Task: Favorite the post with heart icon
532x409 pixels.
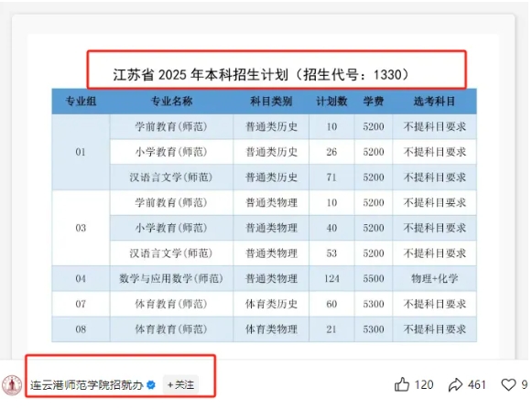Action: click(508, 384)
